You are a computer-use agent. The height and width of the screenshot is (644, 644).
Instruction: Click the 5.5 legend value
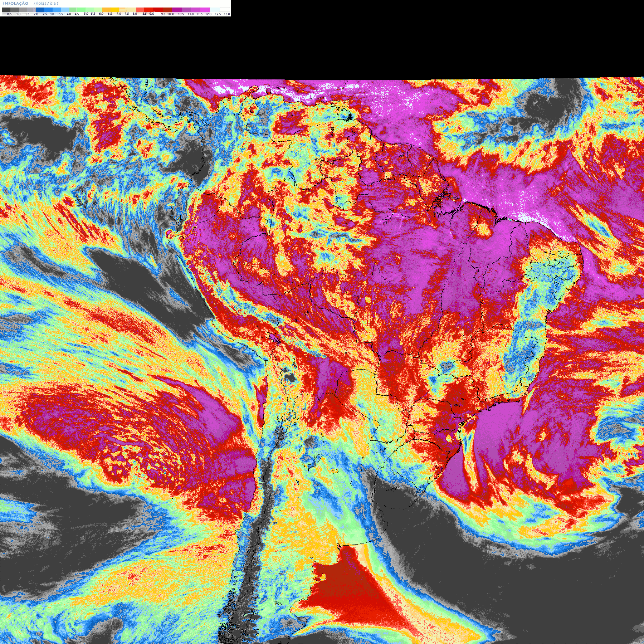[93, 14]
